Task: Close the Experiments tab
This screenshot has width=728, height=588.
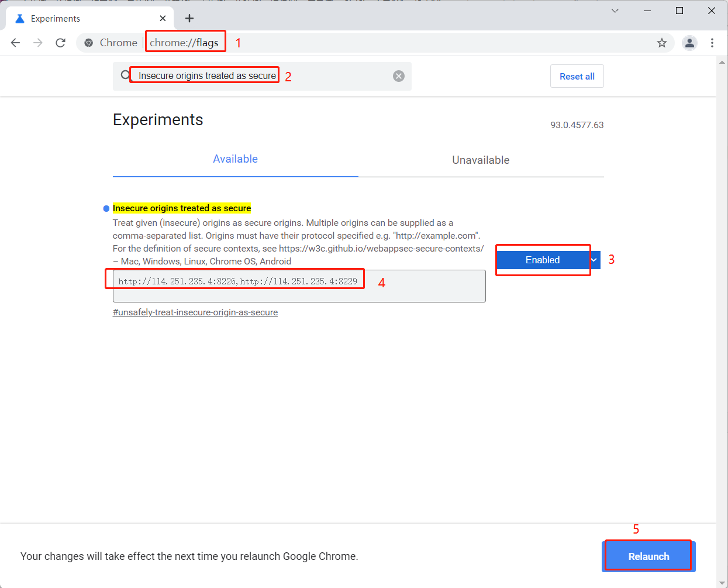Action: pos(163,18)
